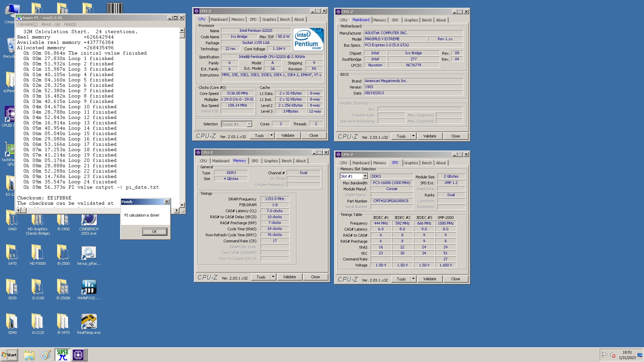Open the About menu in Super PI
Viewport: 644px width, 362px height.
tap(51, 24)
